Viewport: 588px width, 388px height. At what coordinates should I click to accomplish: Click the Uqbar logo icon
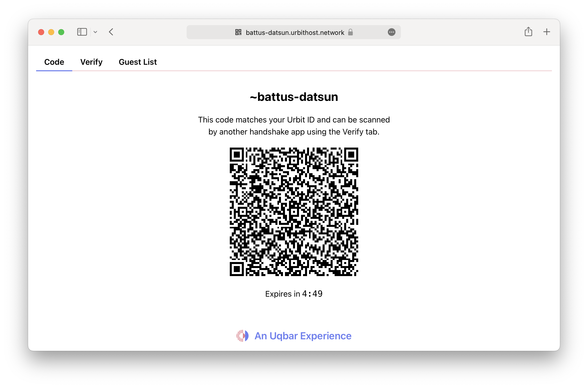pyautogui.click(x=242, y=336)
